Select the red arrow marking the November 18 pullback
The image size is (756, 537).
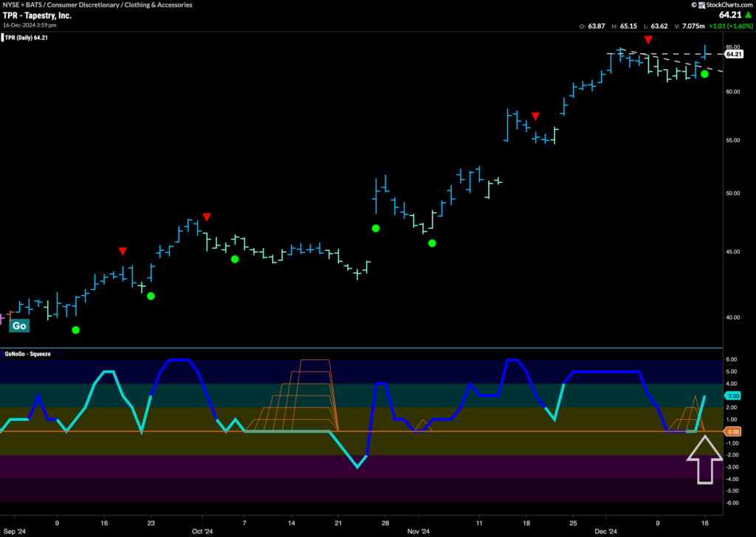tap(535, 115)
